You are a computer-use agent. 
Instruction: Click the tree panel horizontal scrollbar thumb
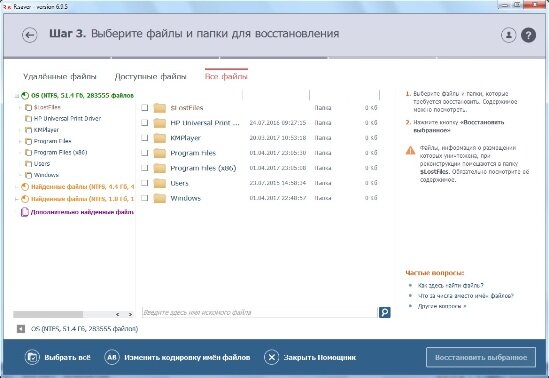[x=48, y=314]
